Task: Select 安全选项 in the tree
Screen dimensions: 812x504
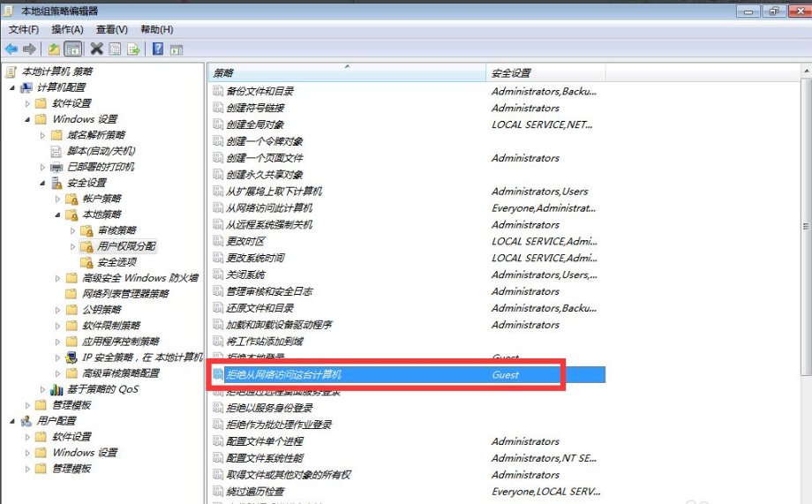Action: [117, 262]
